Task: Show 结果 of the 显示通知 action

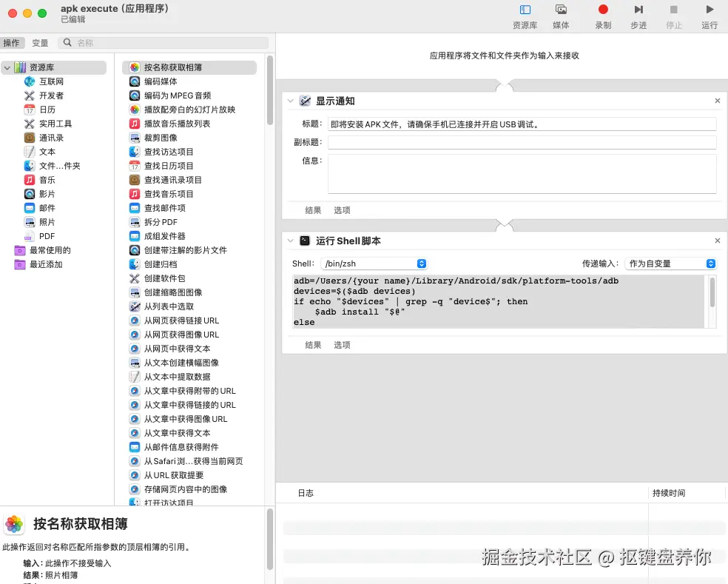Action: tap(313, 210)
